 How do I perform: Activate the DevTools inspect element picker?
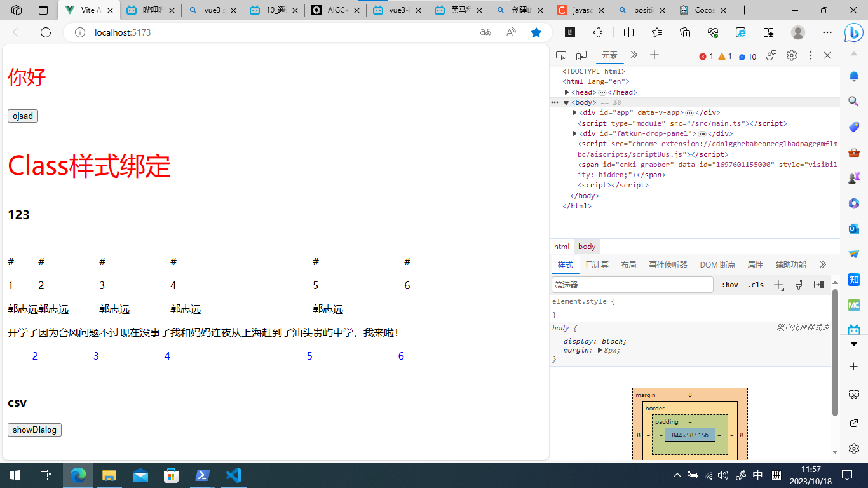[560, 56]
